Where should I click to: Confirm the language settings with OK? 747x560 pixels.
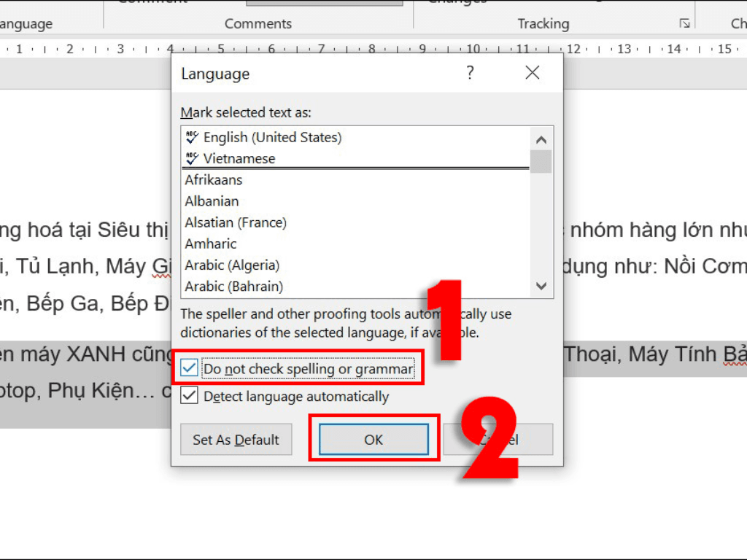(373, 440)
